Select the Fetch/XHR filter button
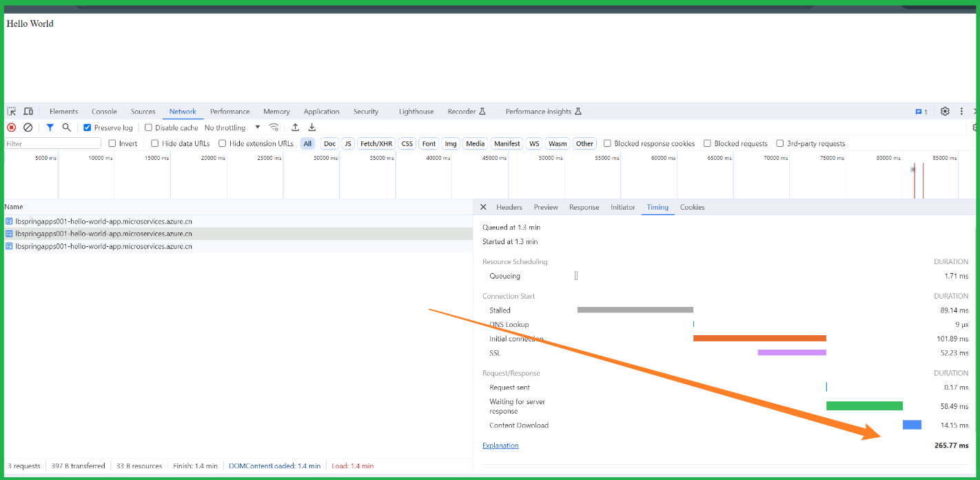The image size is (980, 480). [376, 143]
